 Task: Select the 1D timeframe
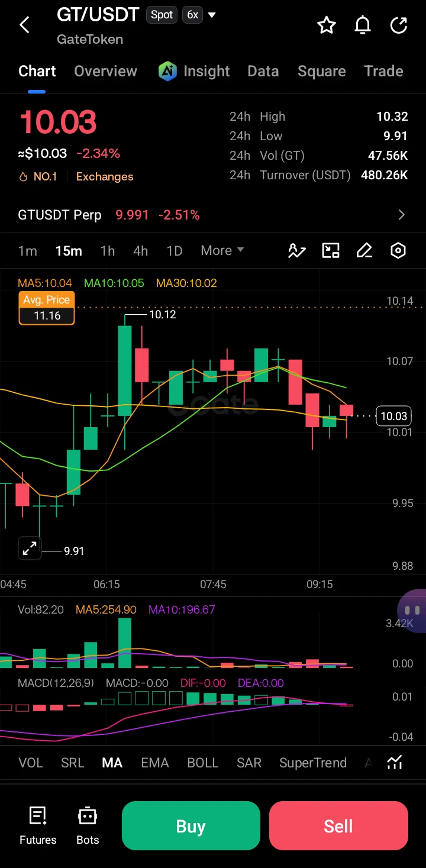(x=175, y=250)
